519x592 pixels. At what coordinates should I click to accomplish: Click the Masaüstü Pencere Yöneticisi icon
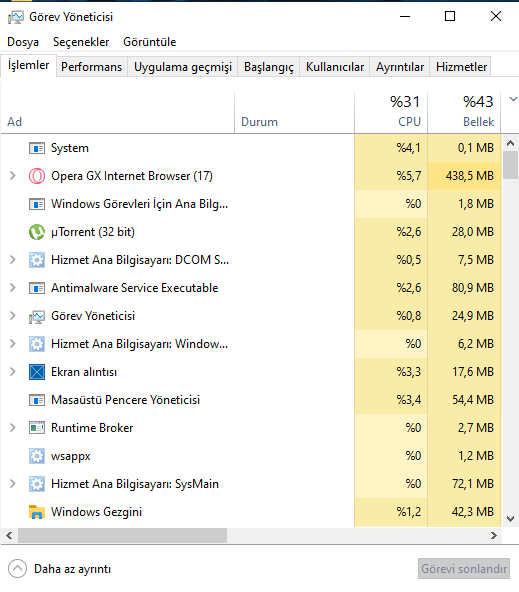(37, 400)
